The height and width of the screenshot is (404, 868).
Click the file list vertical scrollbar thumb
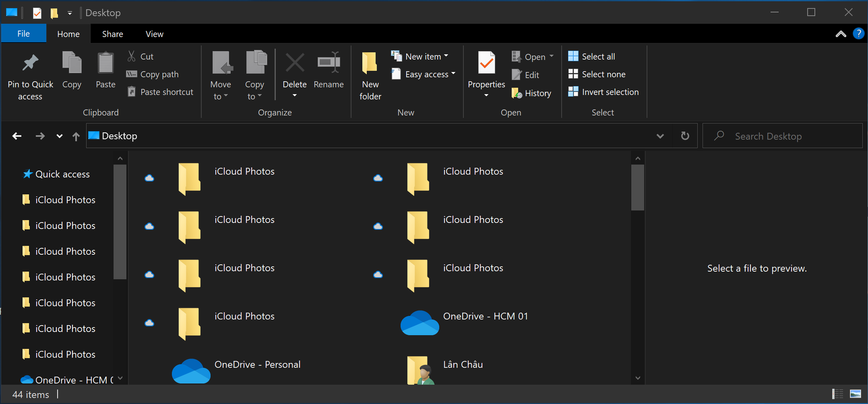click(x=638, y=187)
